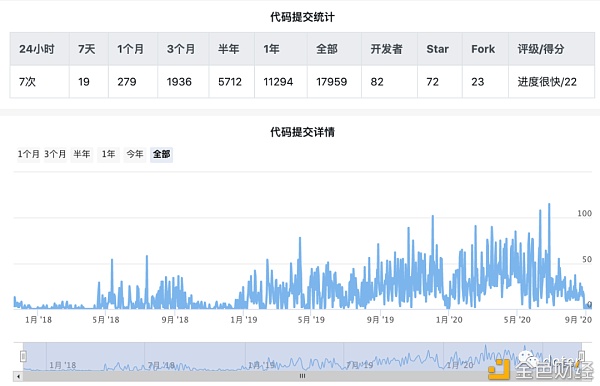The image size is (600, 386).
Task: Select the 1年 range button
Action: point(108,155)
